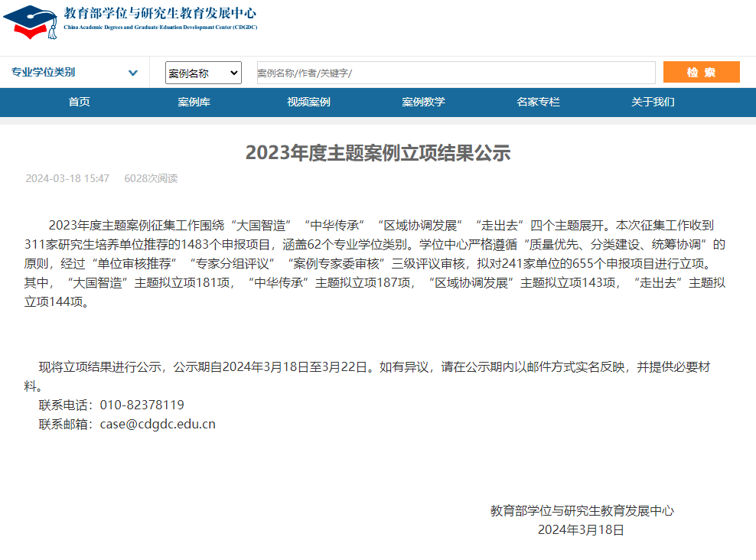Click the 2023年度主题案例立项结果公示 article heading
Viewport: 756px width, 560px height.
[377, 153]
